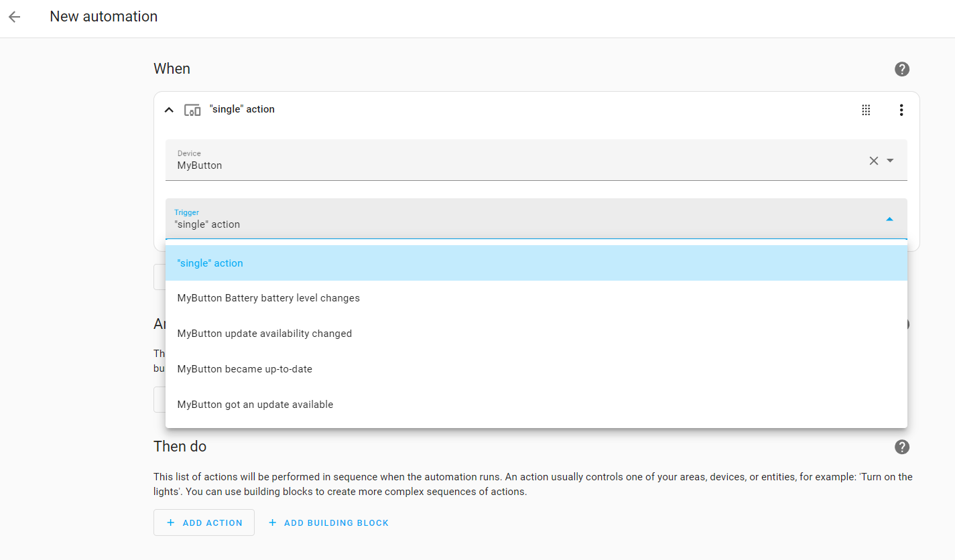The image size is (955, 560).
Task: Click the "single" action card title
Action: [242, 109]
